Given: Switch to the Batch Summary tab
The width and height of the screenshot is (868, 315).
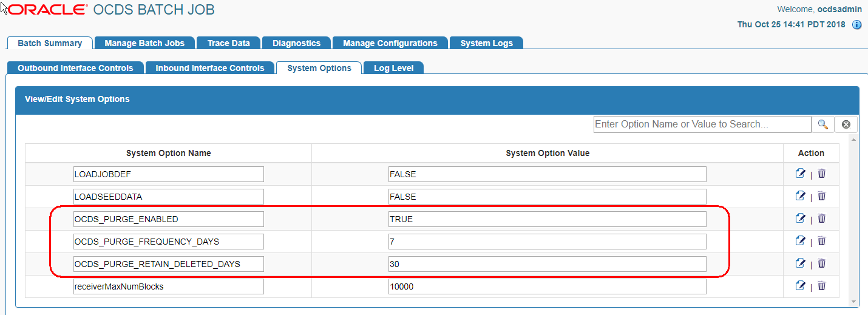Looking at the screenshot, I should (x=50, y=43).
